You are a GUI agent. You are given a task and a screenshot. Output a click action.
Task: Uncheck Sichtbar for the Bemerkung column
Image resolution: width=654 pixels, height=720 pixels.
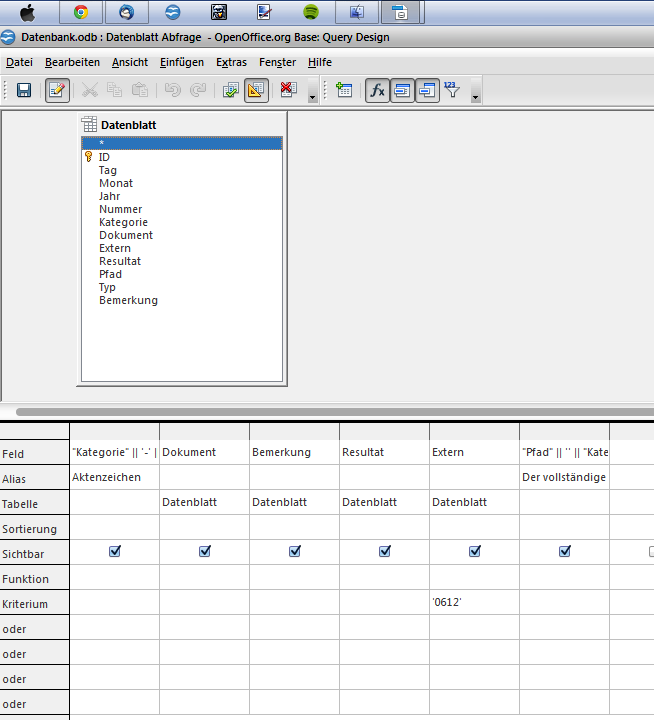pyautogui.click(x=295, y=551)
